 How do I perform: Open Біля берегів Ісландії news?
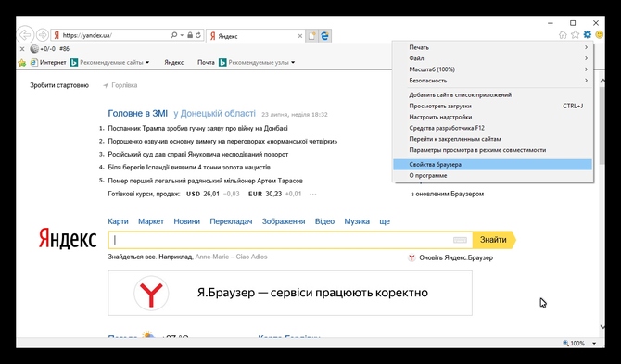(189, 168)
